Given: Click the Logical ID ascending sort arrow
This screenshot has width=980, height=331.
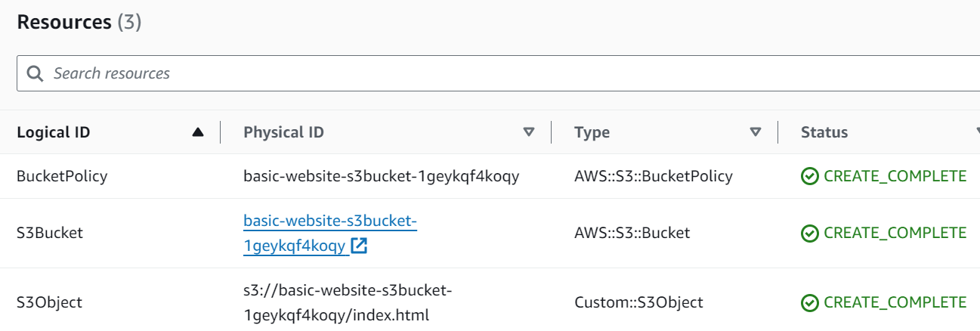Looking at the screenshot, I should pos(198,132).
